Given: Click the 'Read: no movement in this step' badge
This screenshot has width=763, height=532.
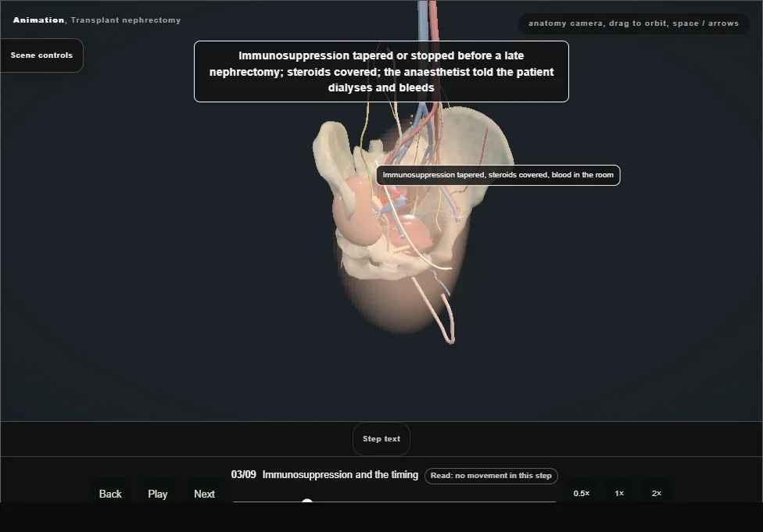Looking at the screenshot, I should pos(491,476).
